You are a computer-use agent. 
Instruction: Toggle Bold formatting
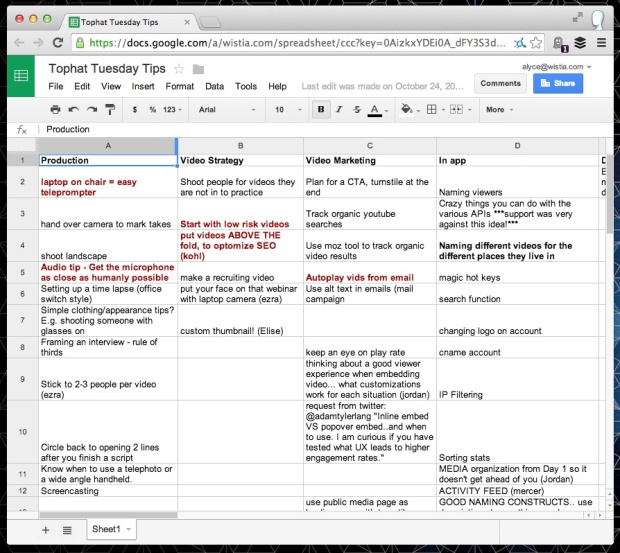(x=321, y=109)
